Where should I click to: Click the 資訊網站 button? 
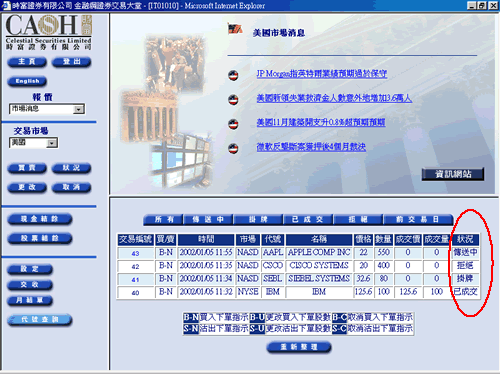click(x=453, y=174)
